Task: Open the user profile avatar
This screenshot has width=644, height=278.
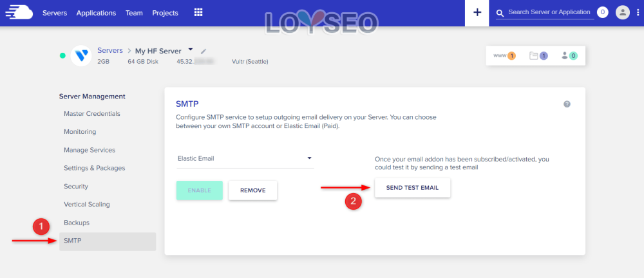Action: click(623, 12)
